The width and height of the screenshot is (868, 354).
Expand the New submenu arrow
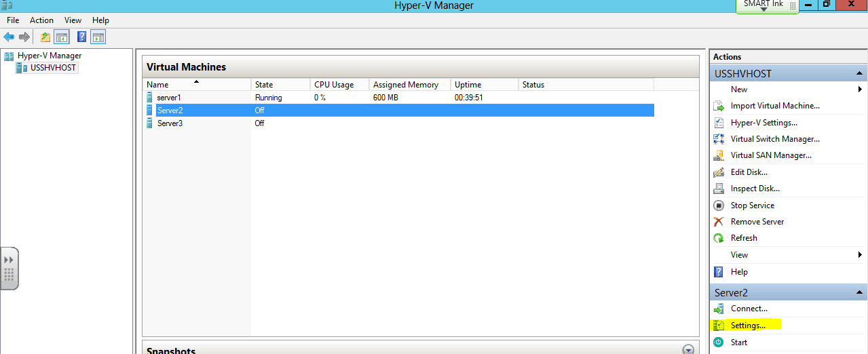[x=861, y=90]
